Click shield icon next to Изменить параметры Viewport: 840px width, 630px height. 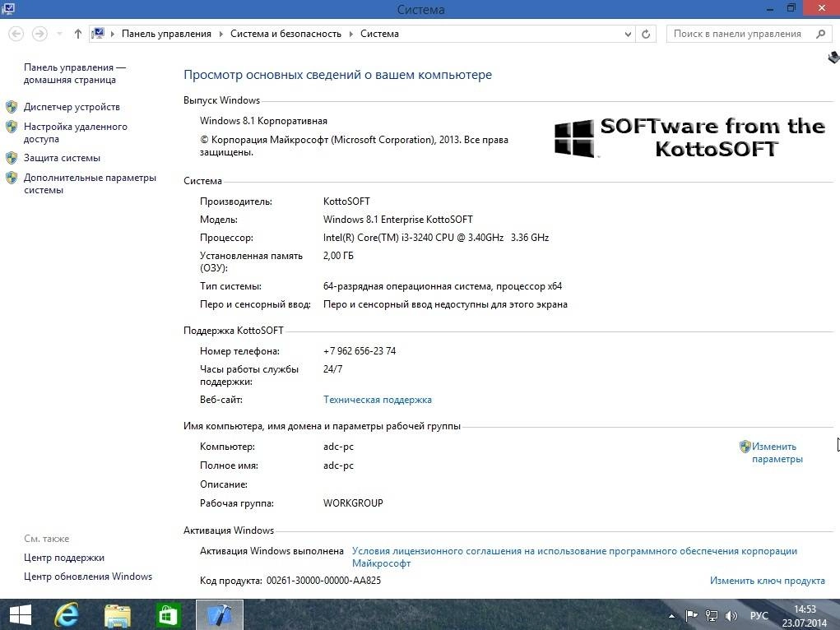click(x=745, y=447)
